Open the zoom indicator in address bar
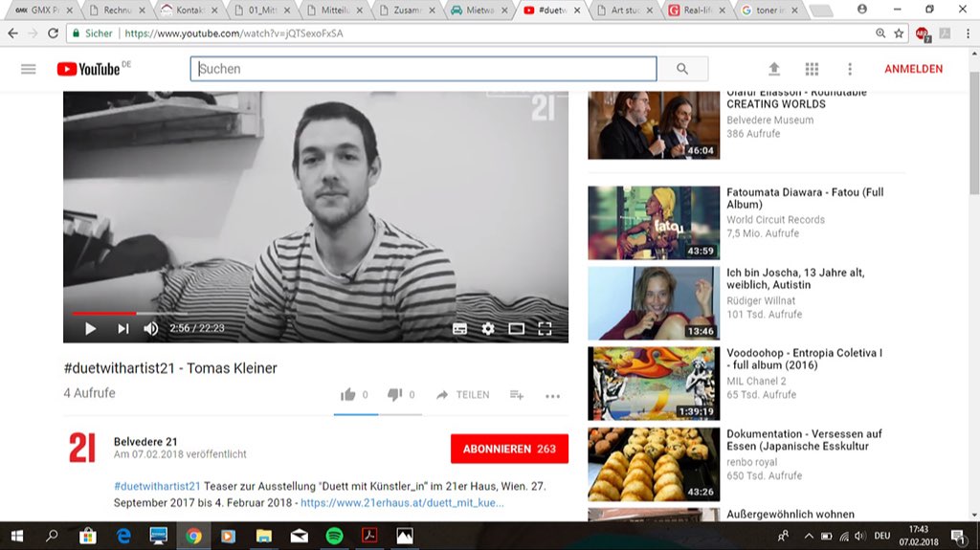 pyautogui.click(x=880, y=33)
